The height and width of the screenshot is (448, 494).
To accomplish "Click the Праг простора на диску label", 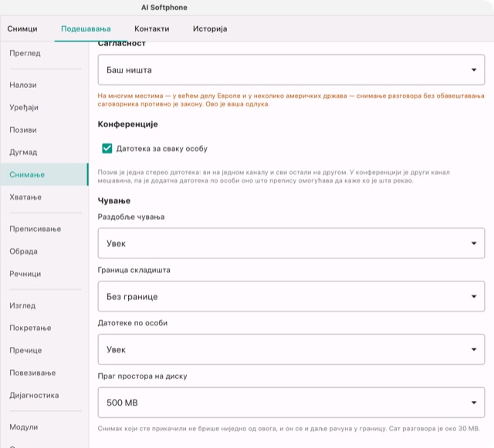I will 142,376.
